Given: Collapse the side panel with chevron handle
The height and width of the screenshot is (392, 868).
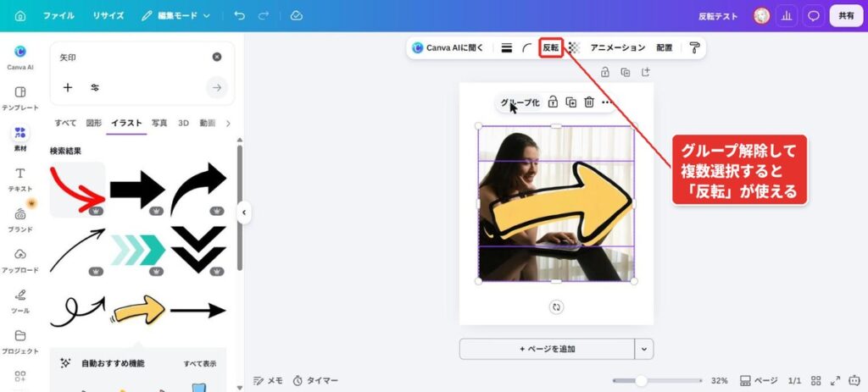Looking at the screenshot, I should [243, 213].
